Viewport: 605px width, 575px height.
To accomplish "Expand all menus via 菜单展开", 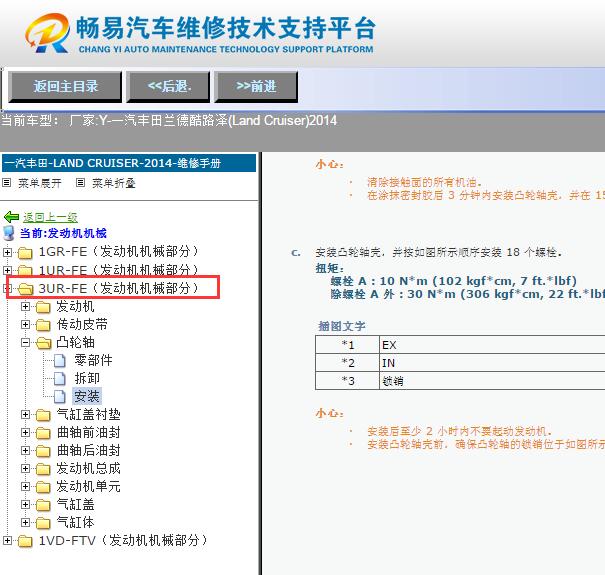I will point(40,183).
